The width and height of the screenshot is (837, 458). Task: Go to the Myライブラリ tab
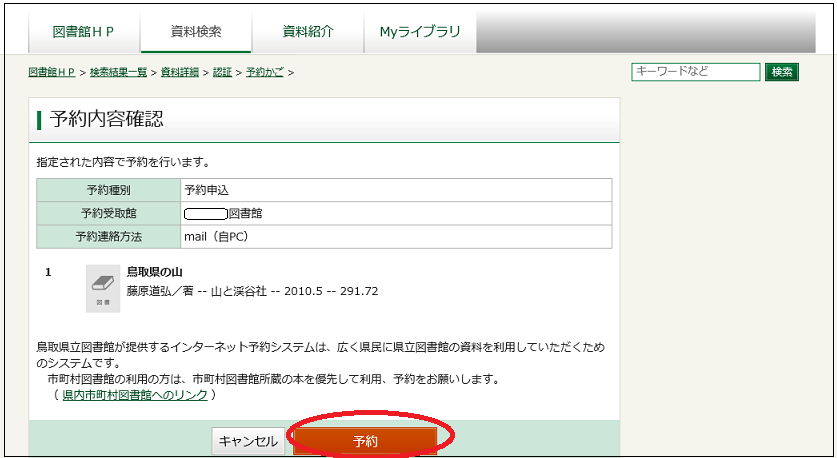point(420,31)
